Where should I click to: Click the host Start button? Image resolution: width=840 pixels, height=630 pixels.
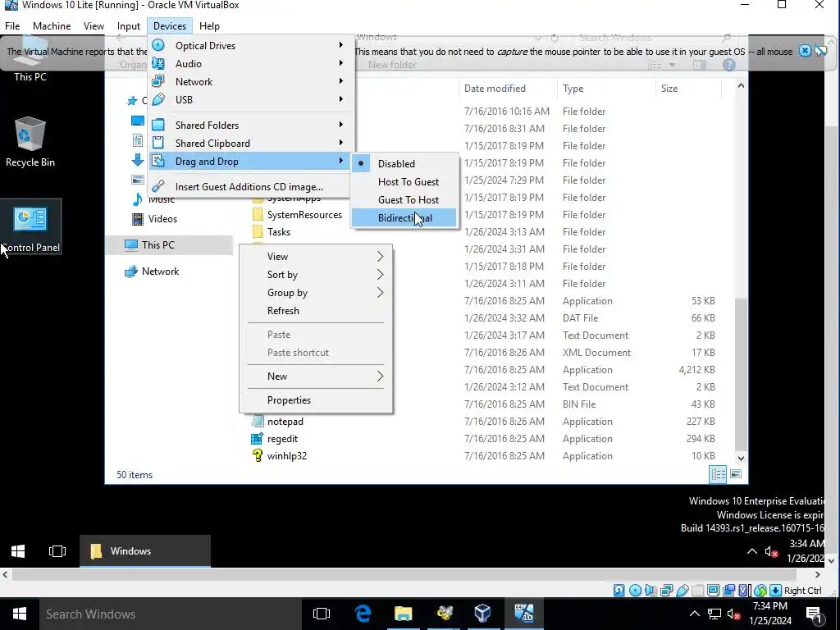pyautogui.click(x=20, y=614)
